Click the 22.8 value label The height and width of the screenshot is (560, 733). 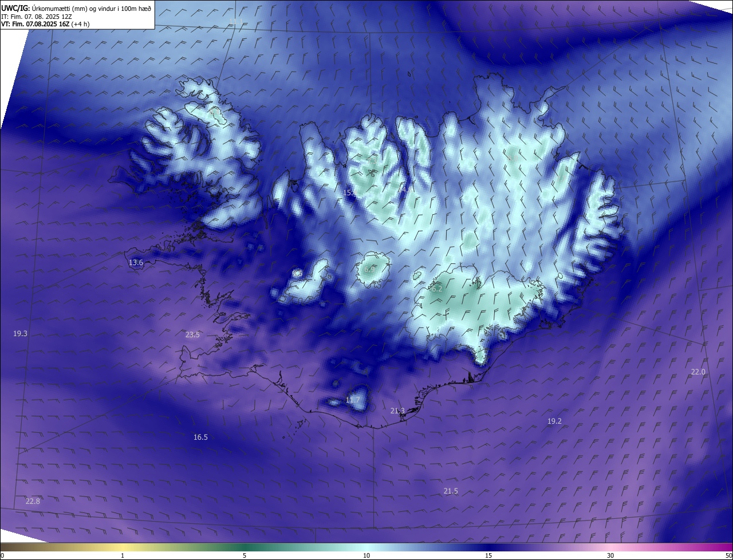(33, 502)
